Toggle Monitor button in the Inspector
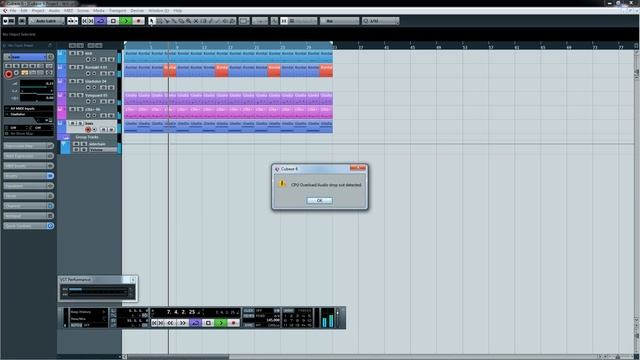Screen dimensions: 640x360 16,73
